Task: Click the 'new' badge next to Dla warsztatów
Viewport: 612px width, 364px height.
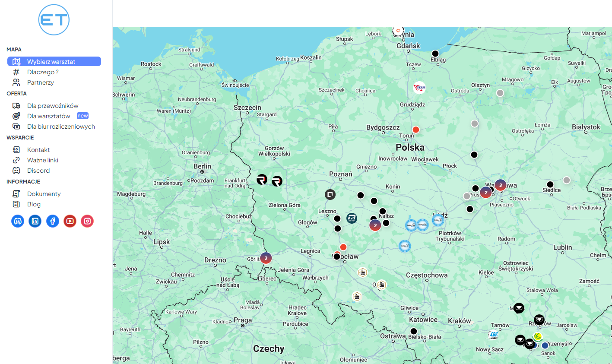Action: (82, 116)
